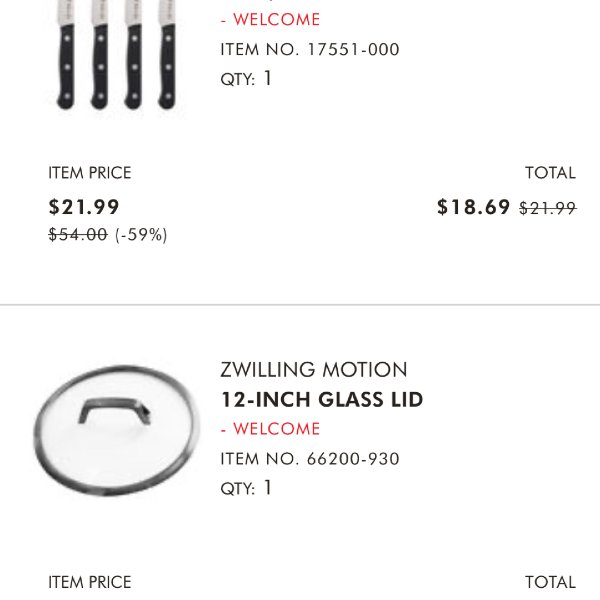This screenshot has width=600, height=600.
Task: Select the quantity value for the glass lid
Action: 267,488
